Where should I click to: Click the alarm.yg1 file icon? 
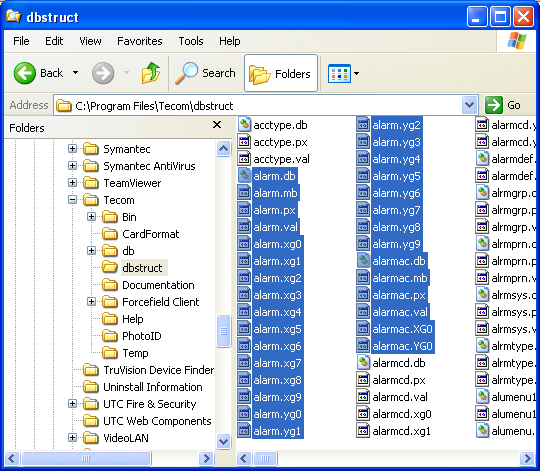[244, 431]
